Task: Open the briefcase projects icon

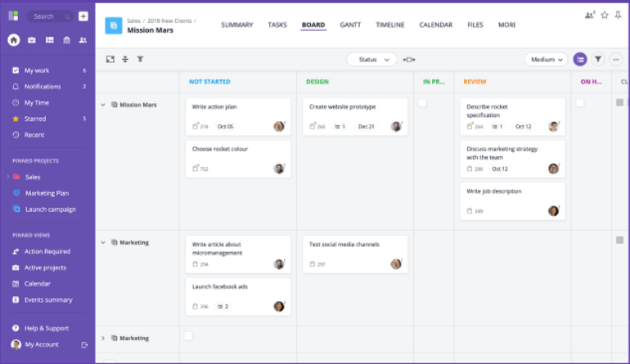Action: [x=32, y=40]
